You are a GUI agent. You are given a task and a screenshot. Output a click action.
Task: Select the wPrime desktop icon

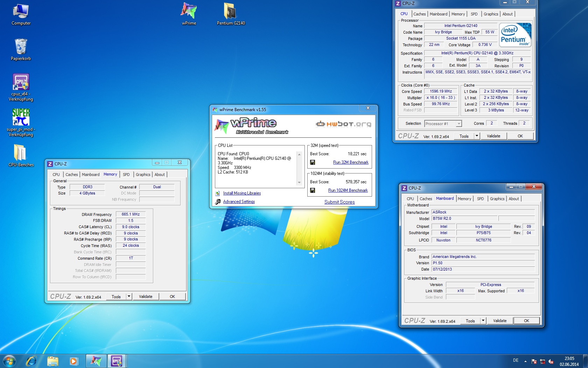pyautogui.click(x=189, y=14)
